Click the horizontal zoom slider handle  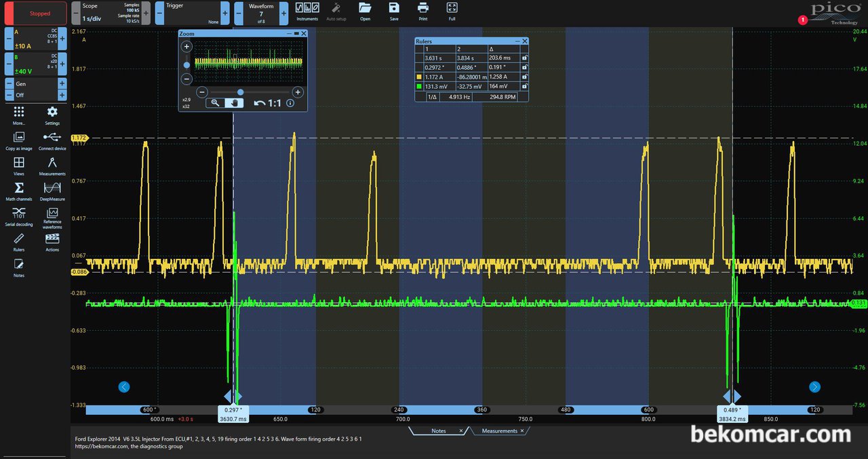pyautogui.click(x=240, y=92)
